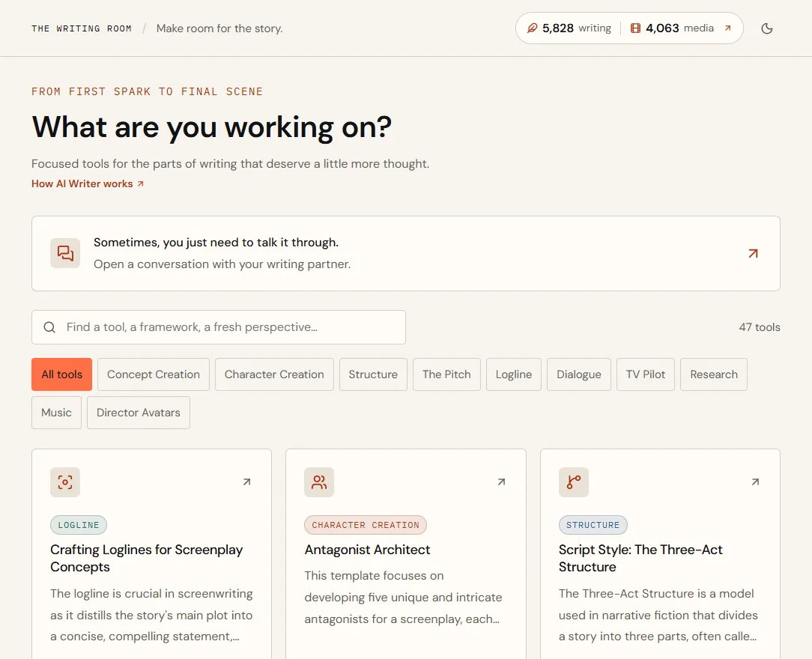Click the focus-target icon on the Logline card
812x659 pixels.
(65, 482)
